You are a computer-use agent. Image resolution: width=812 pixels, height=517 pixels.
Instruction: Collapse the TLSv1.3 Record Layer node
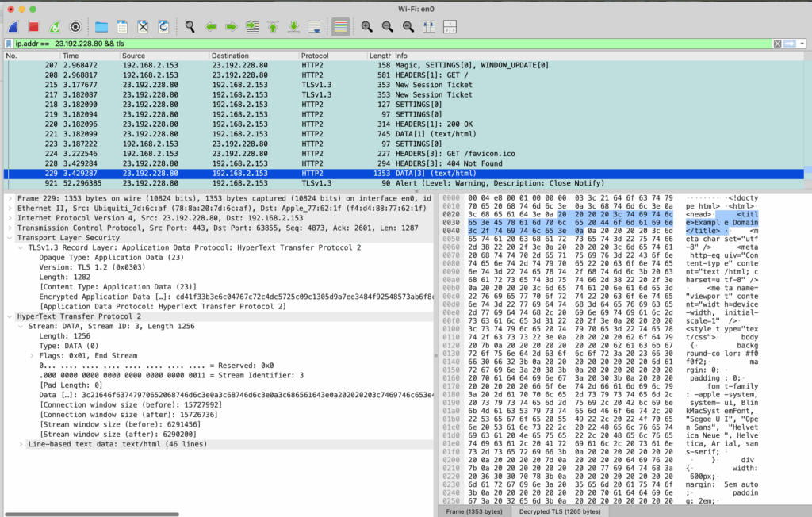(21, 247)
